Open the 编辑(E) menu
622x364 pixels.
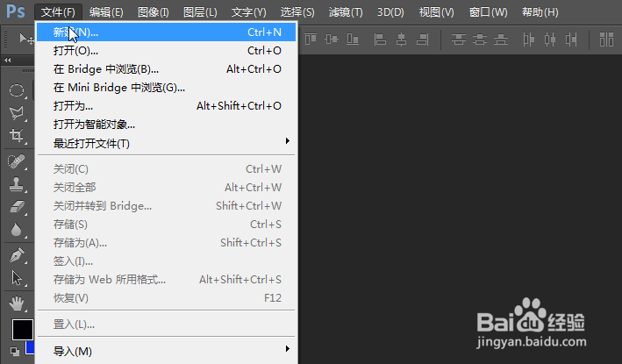pos(106,12)
